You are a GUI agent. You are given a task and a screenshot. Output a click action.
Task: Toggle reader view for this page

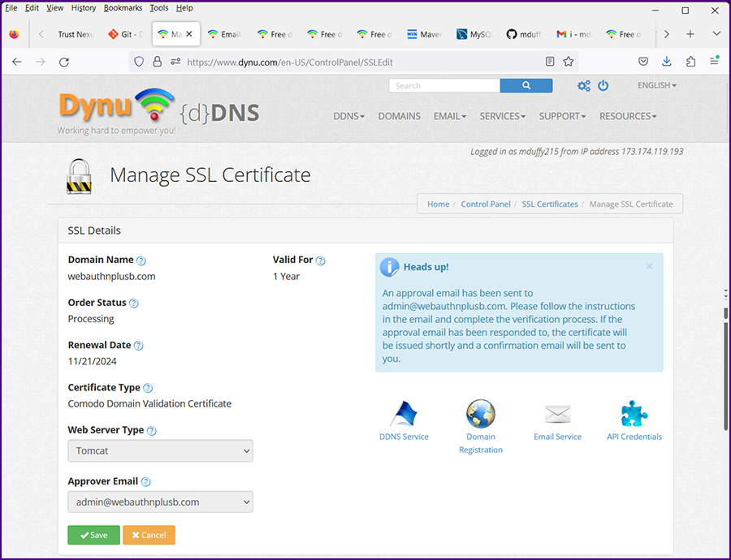pyautogui.click(x=550, y=62)
